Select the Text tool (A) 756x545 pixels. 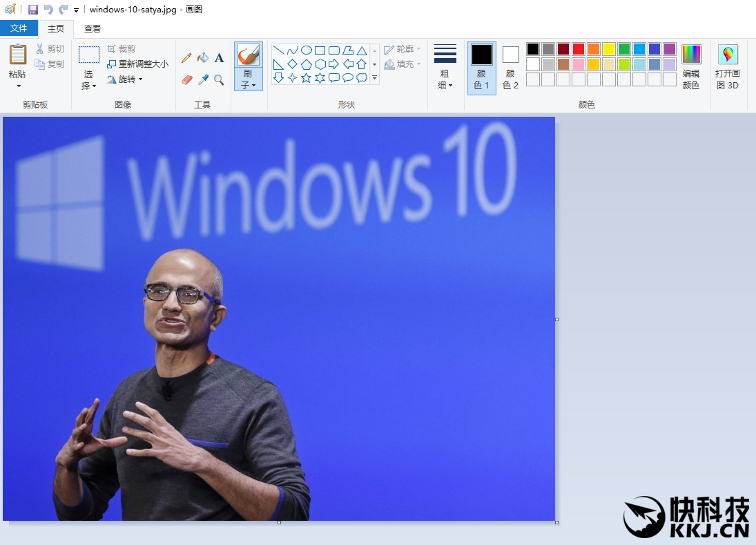click(219, 58)
